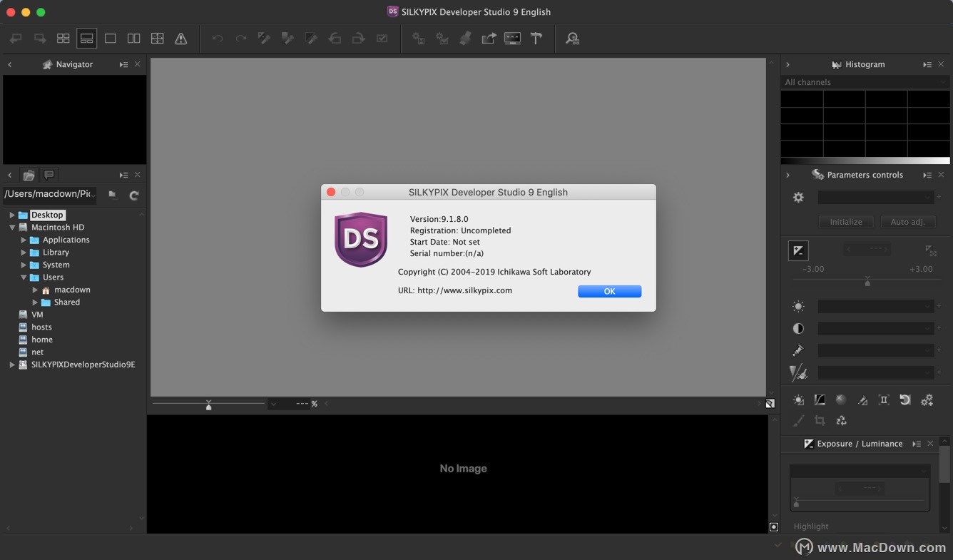Click the sharpness/noise reduction icon
The image size is (953, 560).
[x=798, y=372]
